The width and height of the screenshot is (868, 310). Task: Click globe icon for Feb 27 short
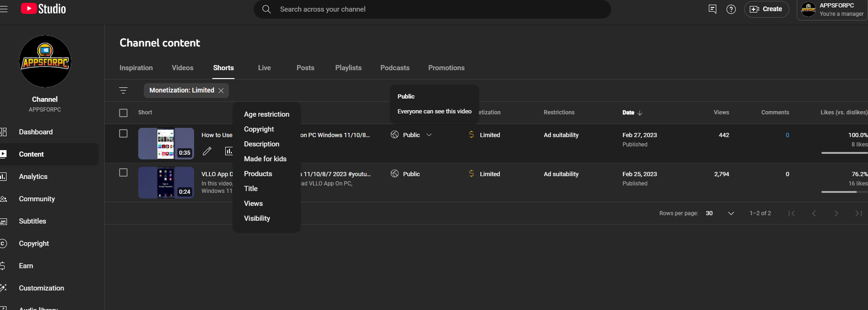pyautogui.click(x=395, y=135)
